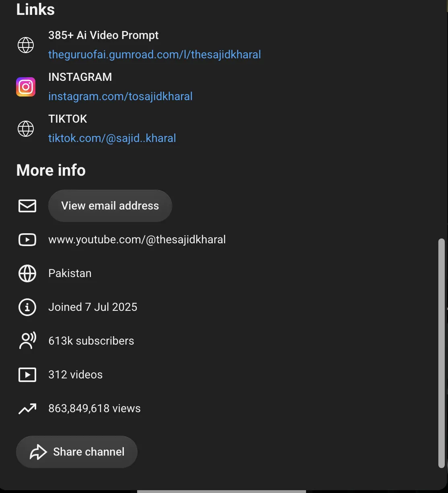The width and height of the screenshot is (448, 493).
Task: Click the More info heading
Action: (x=51, y=170)
